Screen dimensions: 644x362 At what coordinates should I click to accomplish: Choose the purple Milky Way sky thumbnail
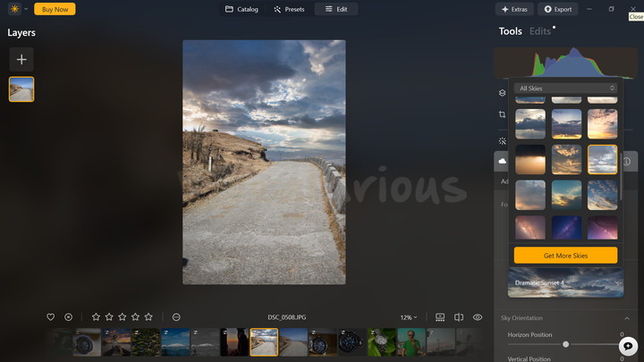click(x=602, y=227)
